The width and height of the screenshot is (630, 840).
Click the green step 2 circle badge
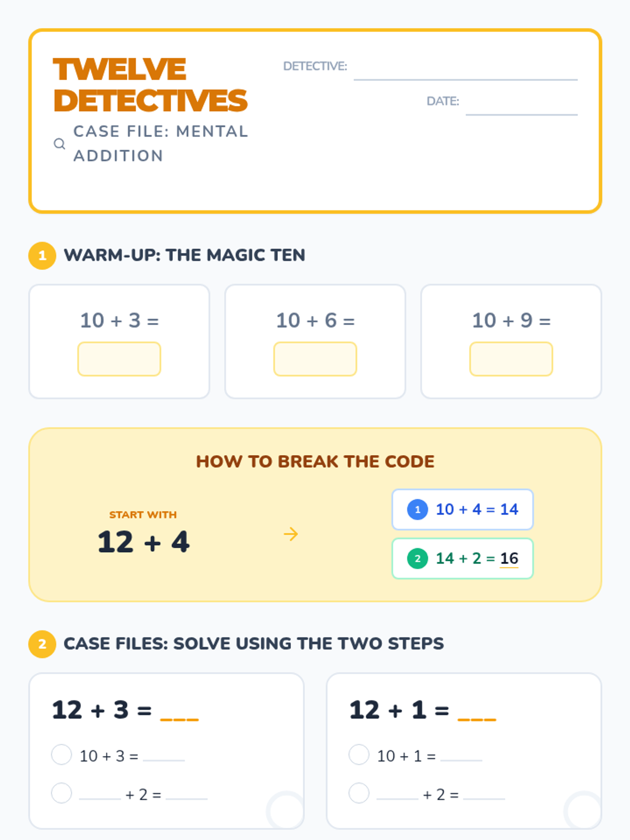point(417,559)
